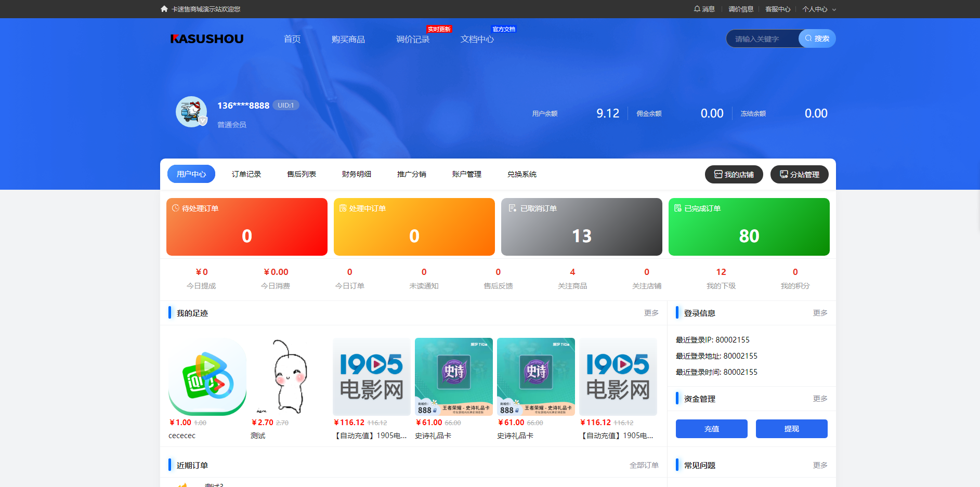Open the cececec product thumbnail
Screen dimensions: 980x487
tap(207, 376)
